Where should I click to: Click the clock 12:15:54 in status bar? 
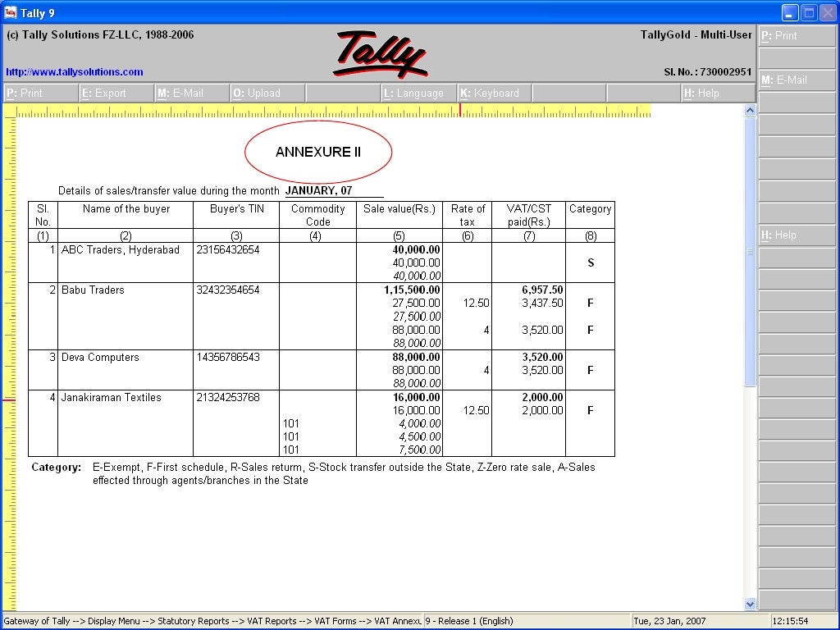(790, 622)
